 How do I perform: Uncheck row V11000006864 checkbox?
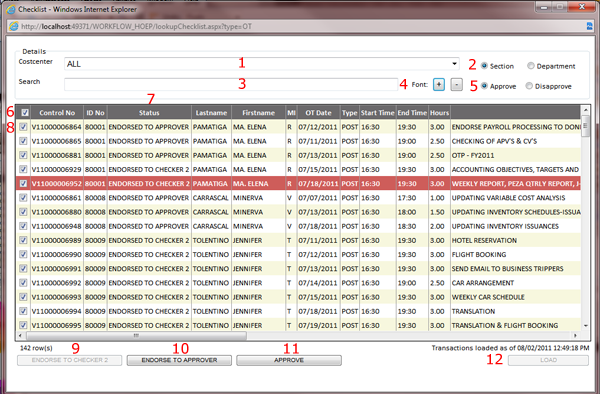coord(23,127)
